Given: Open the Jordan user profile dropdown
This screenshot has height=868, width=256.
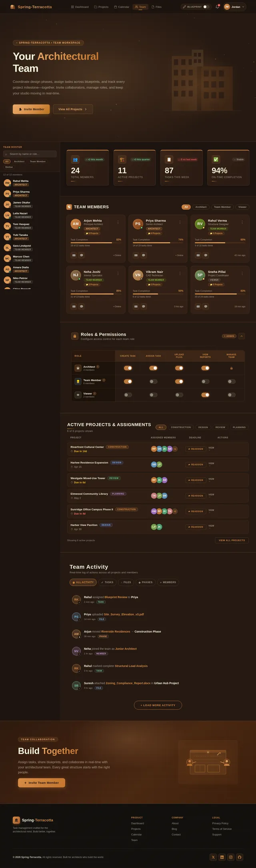Looking at the screenshot, I should (x=234, y=7).
